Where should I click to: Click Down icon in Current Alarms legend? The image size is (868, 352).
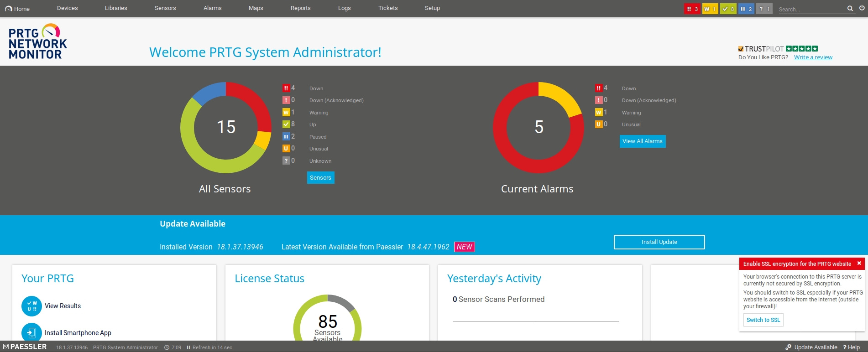[599, 88]
